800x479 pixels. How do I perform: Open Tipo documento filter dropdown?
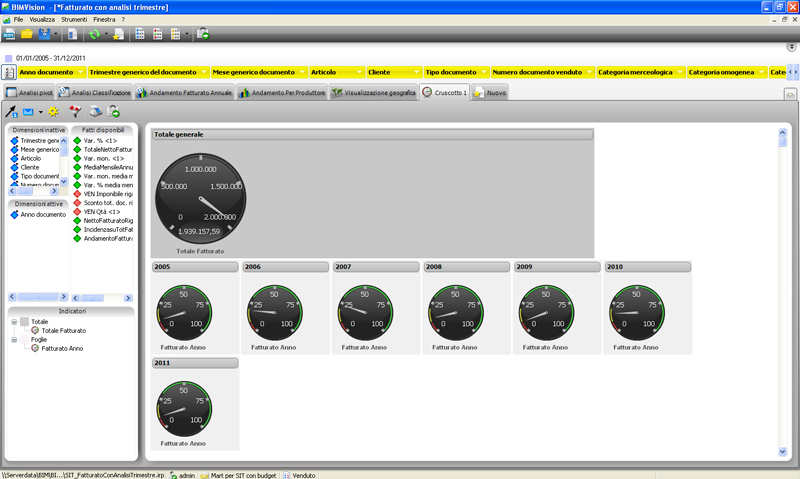[x=484, y=72]
